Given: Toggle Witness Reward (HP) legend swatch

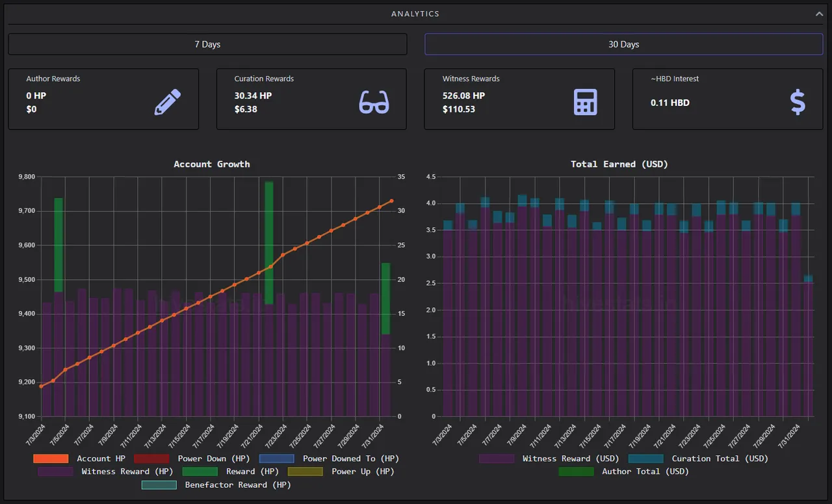Looking at the screenshot, I should [x=55, y=472].
